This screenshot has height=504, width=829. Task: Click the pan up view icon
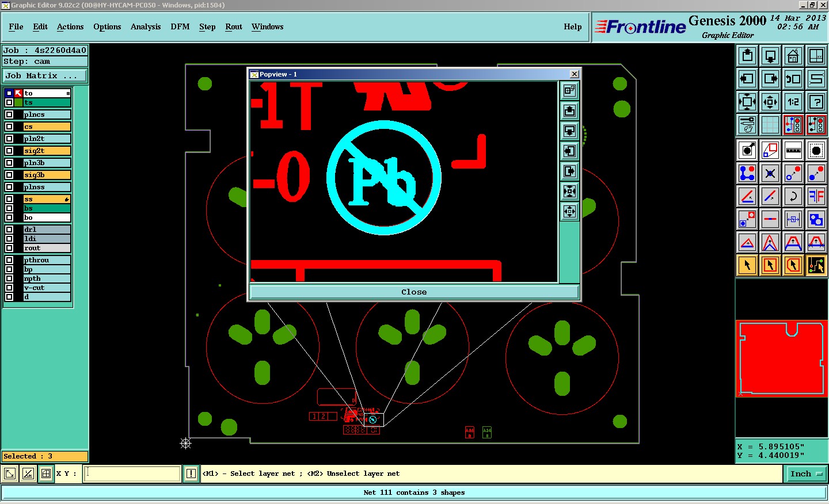click(747, 56)
